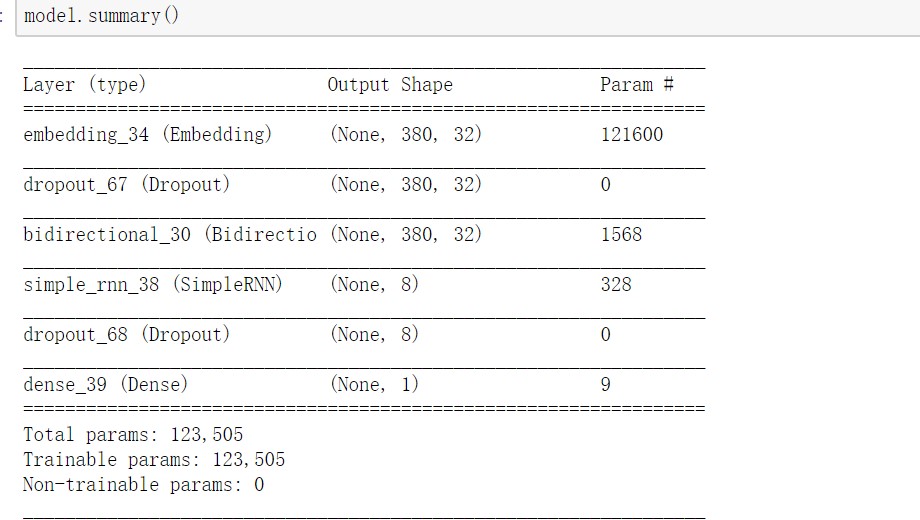The width and height of the screenshot is (920, 520).
Task: Click the bidirectional_30 layer name text
Action: point(170,235)
